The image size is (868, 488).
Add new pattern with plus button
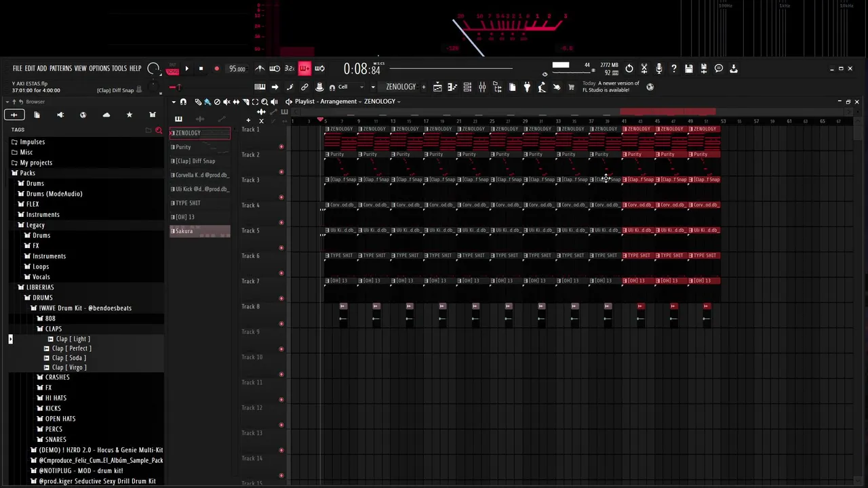[x=424, y=87]
